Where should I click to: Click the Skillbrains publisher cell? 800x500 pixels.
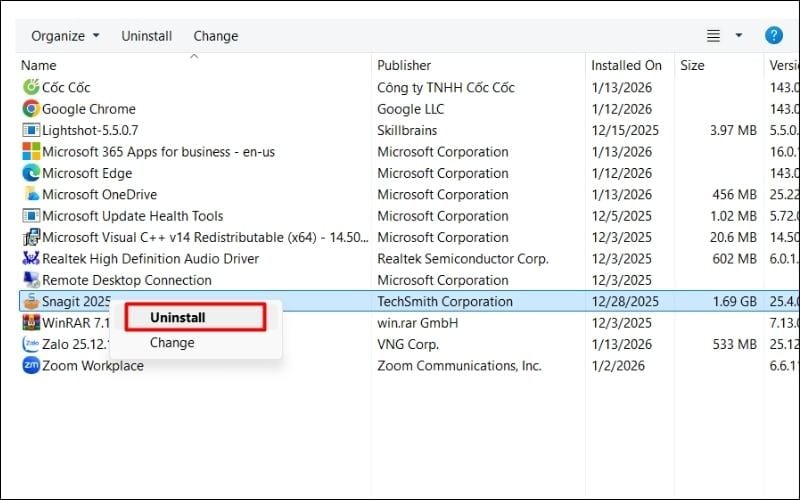(407, 130)
